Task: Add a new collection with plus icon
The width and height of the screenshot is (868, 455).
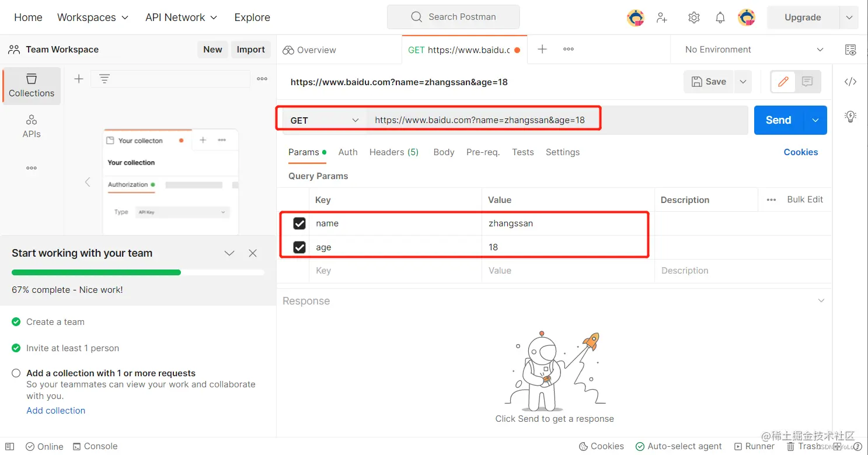Action: pos(79,79)
